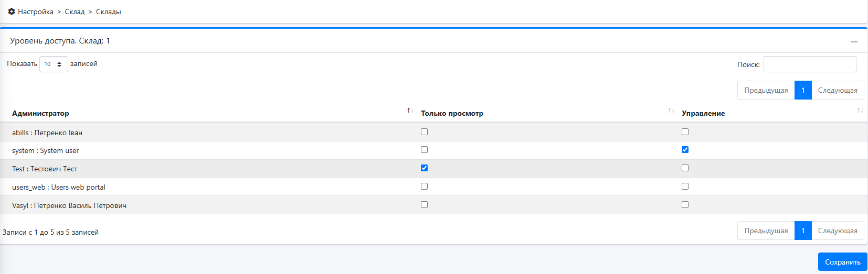Focus the Поиск search field
Image resolution: width=868 pixels, height=274 pixels.
point(810,64)
